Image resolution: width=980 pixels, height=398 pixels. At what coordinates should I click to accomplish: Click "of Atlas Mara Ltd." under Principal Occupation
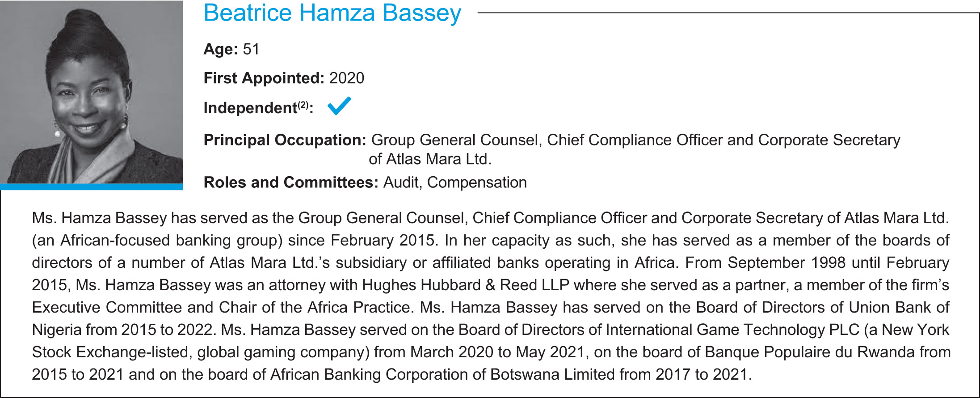tap(430, 160)
